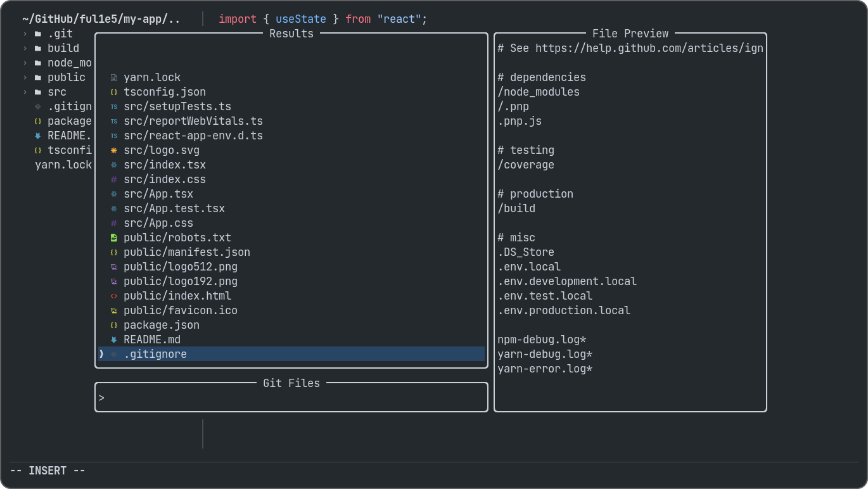This screenshot has height=489, width=868.
Task: Click the SVG icon beside src/logo.svg
Action: click(114, 151)
